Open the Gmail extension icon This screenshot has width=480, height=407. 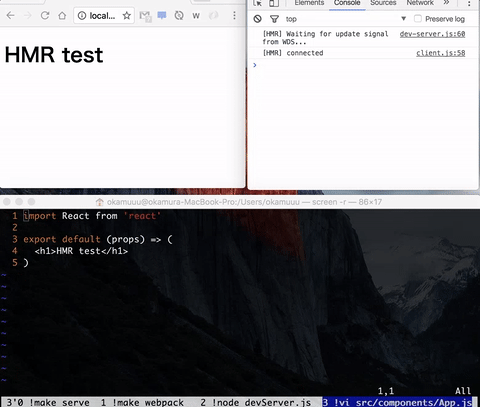pyautogui.click(x=145, y=16)
